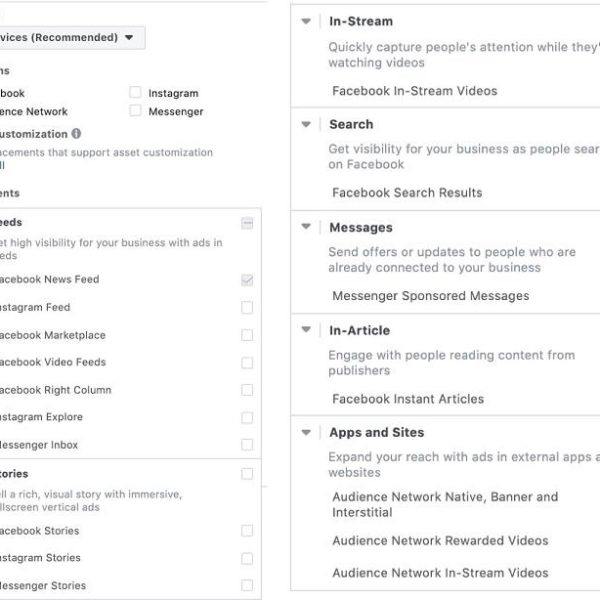Enable the Facebook Marketplace checkbox
This screenshot has width=600, height=600.
[247, 336]
